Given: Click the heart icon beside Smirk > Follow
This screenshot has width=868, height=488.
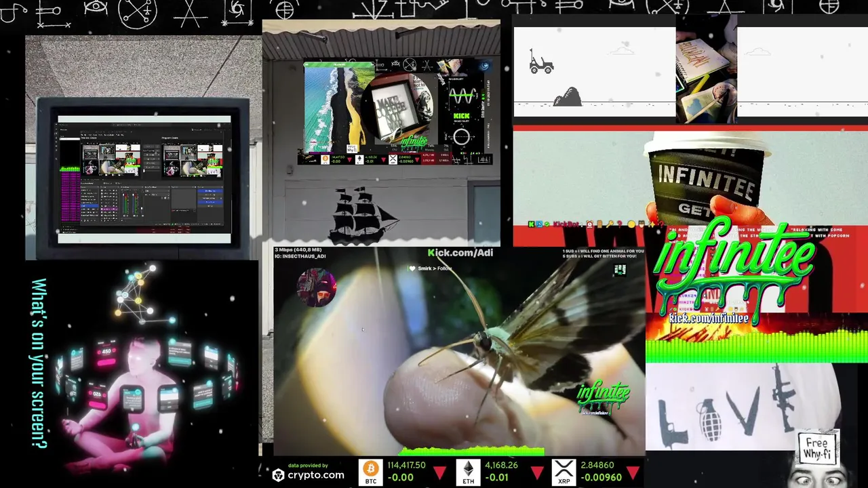Looking at the screenshot, I should coord(412,268).
